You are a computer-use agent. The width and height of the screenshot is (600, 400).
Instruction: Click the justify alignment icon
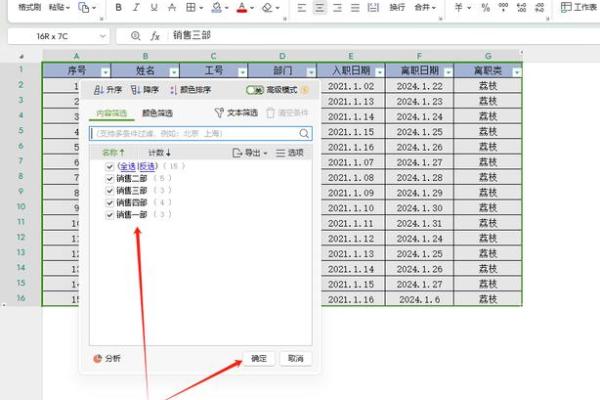355,7
